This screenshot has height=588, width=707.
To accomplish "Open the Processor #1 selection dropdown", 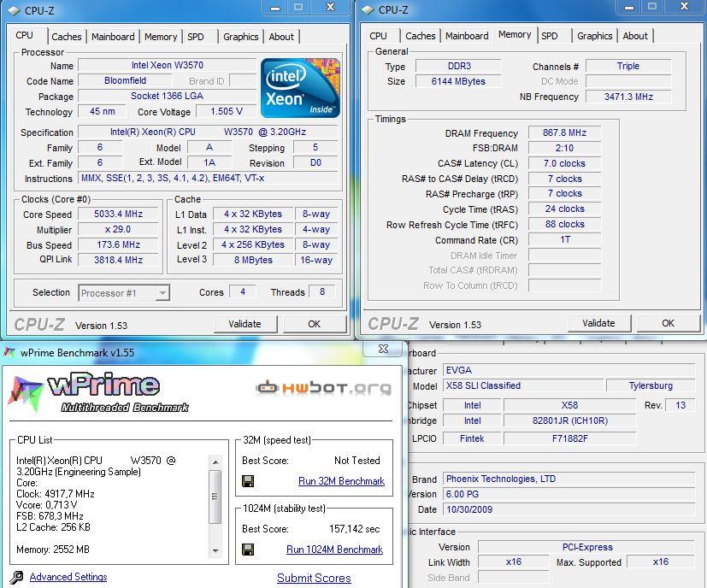I will point(162,293).
